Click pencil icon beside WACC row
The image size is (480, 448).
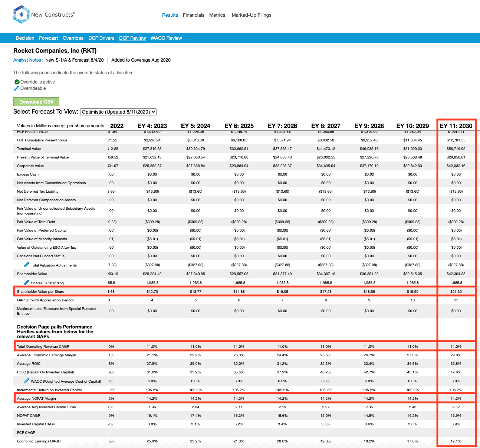(26, 381)
